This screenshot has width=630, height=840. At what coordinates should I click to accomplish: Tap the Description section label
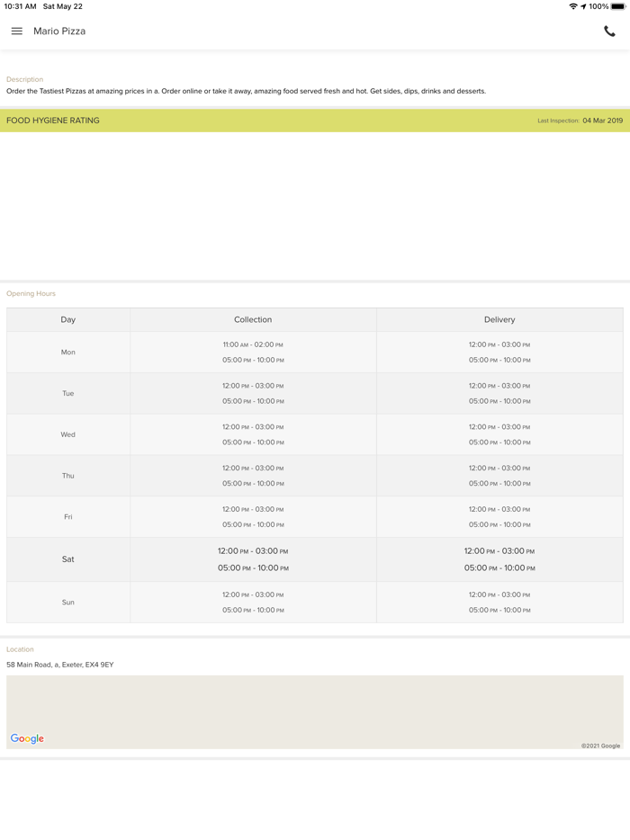[24, 79]
